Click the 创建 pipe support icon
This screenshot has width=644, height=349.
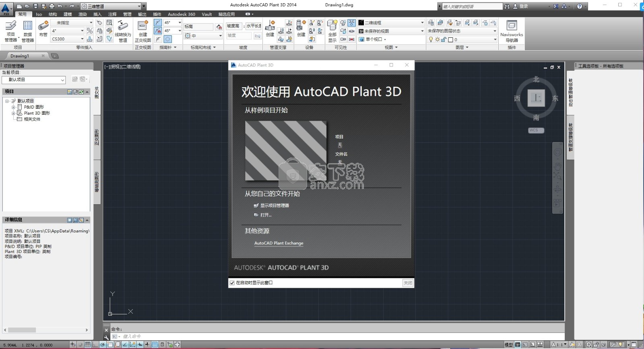pyautogui.click(x=270, y=27)
